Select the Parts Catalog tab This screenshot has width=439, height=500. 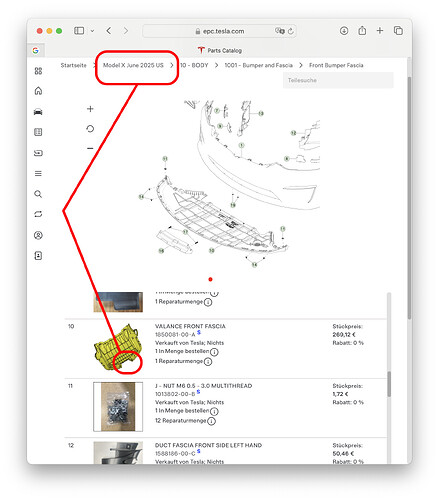point(220,50)
